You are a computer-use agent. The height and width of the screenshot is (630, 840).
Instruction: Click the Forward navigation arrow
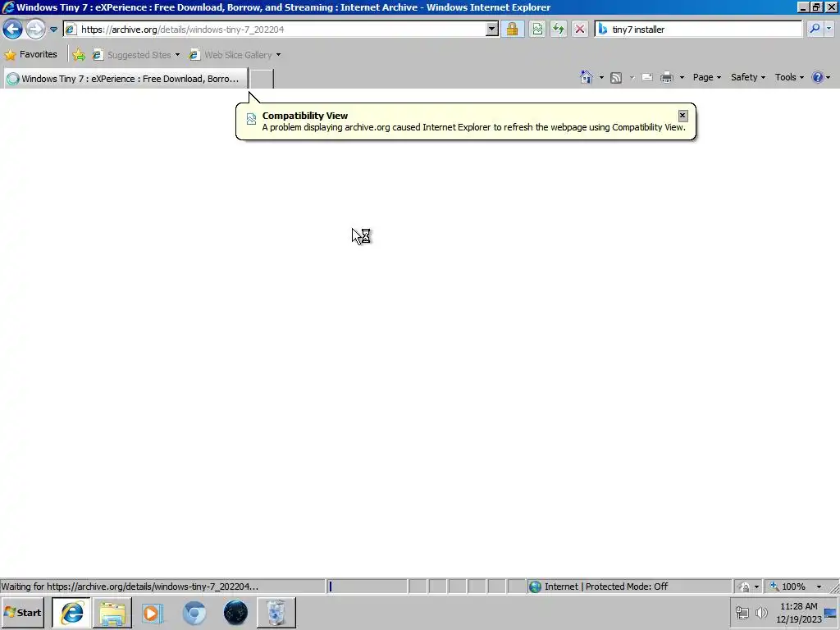(35, 29)
